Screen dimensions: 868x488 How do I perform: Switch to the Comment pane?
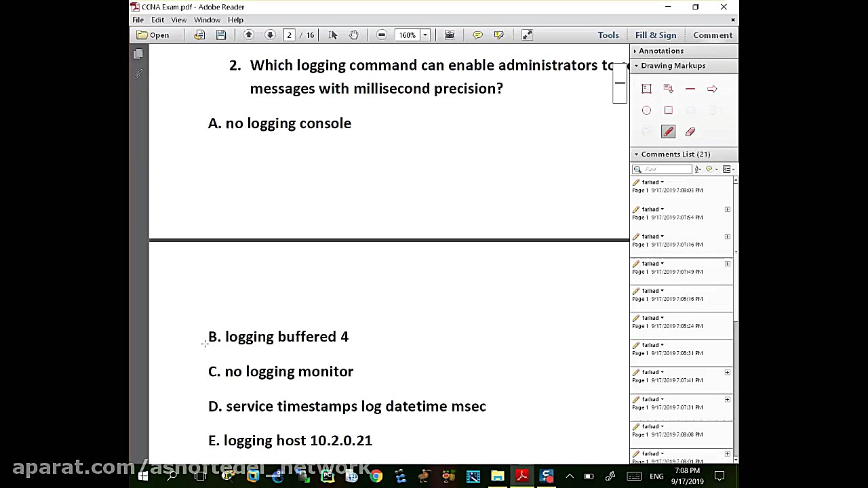coord(713,35)
